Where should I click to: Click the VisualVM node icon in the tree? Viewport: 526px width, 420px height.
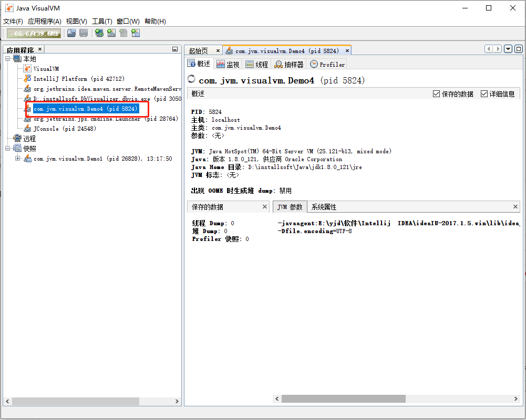click(27, 69)
